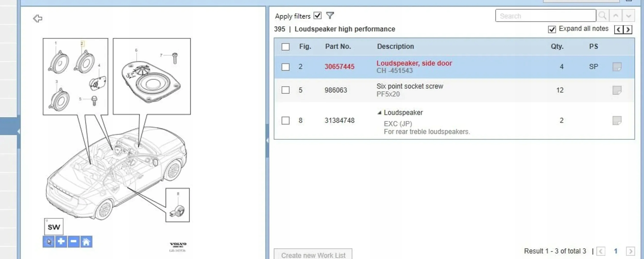Click the Create new Work List button
The height and width of the screenshot is (259, 644).
coord(313,255)
